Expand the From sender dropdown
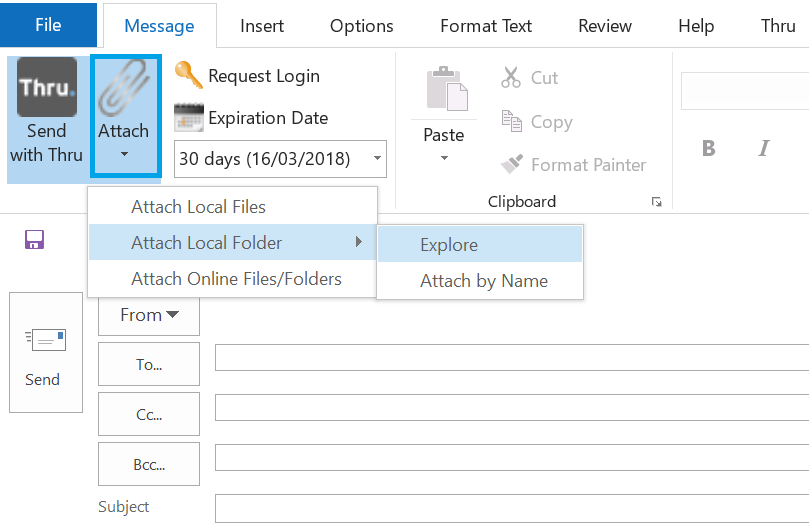Image resolution: width=809 pixels, height=526 pixels. 149,314
